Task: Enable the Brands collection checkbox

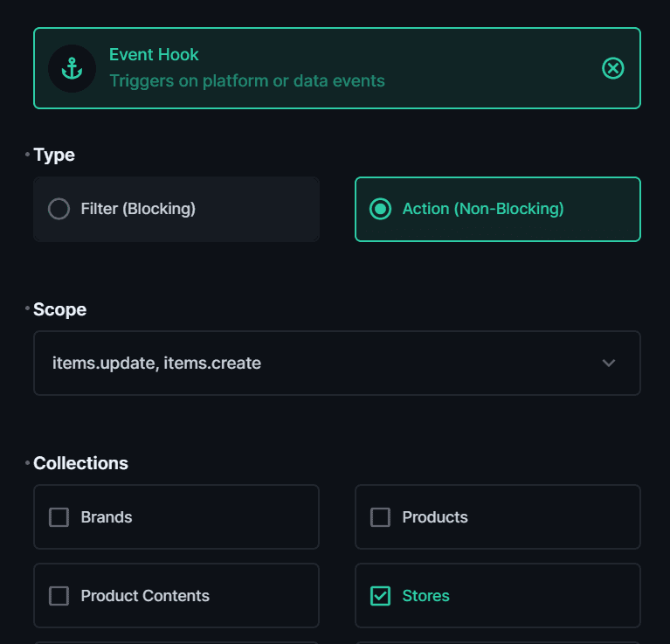Action: (x=59, y=517)
